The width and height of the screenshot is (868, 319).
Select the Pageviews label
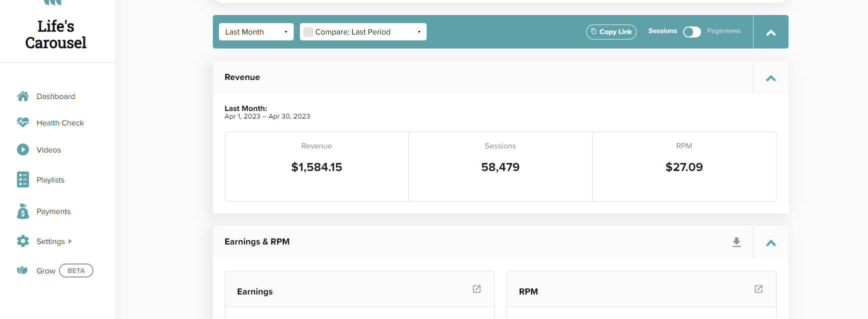point(724,31)
